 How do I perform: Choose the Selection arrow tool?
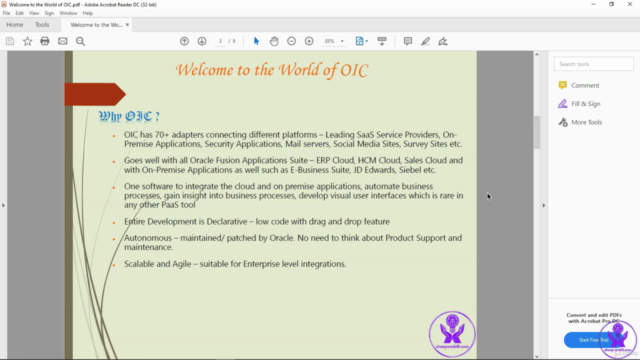[x=256, y=41]
